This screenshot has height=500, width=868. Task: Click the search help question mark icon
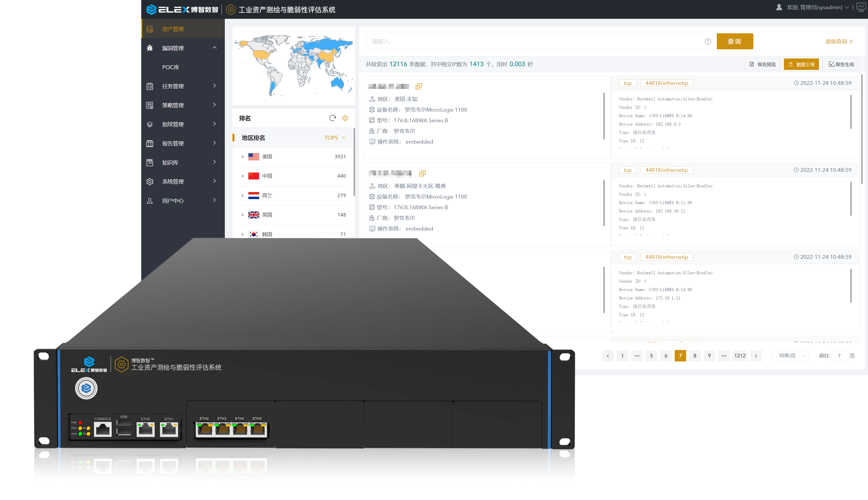pos(708,41)
